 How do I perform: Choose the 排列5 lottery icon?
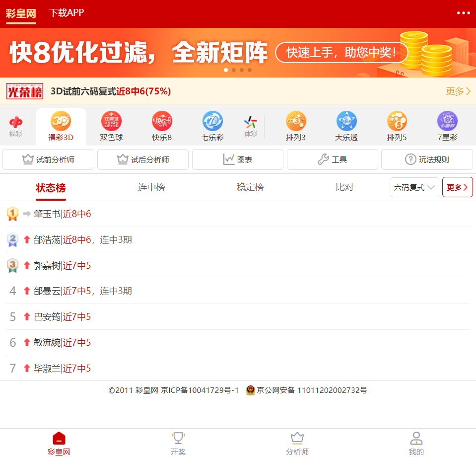tap(397, 126)
